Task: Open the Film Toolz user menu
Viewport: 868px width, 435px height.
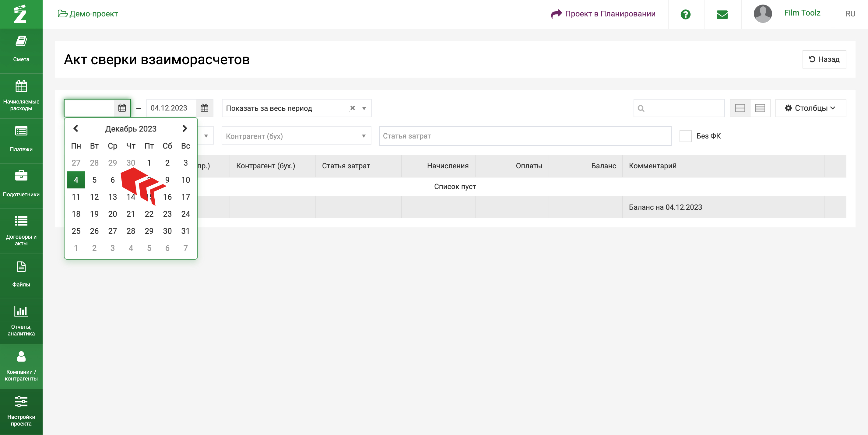Action: pyautogui.click(x=802, y=13)
